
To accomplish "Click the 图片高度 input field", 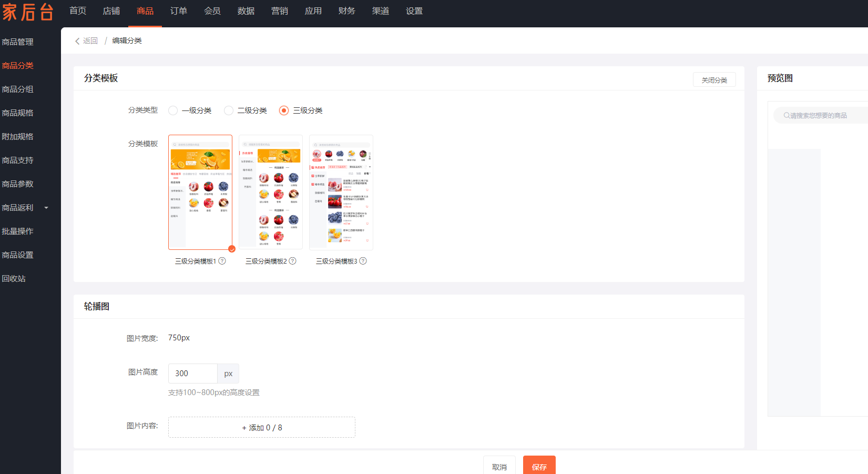I will 192,374.
